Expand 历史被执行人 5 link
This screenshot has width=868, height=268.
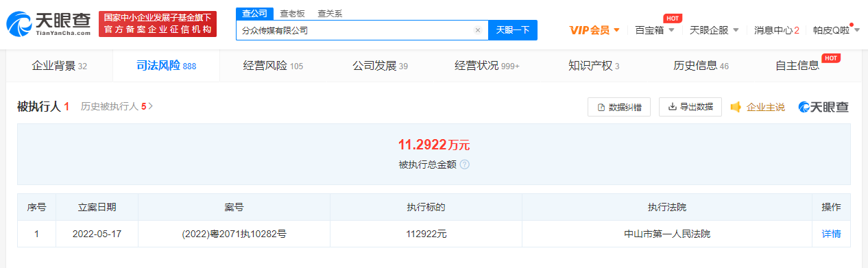[117, 106]
